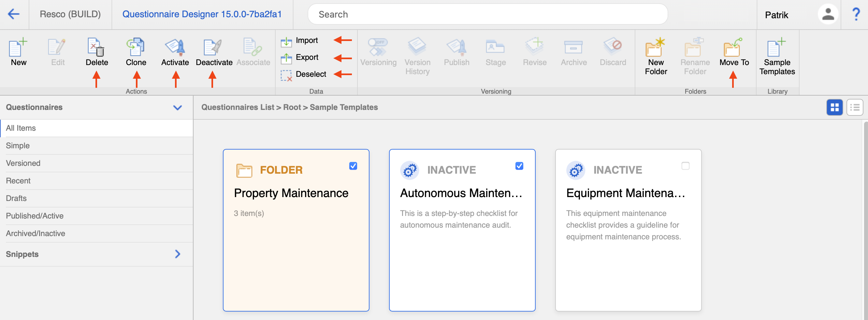Switch to list view layout
Screen dimensions: 868x320
pos(854,107)
